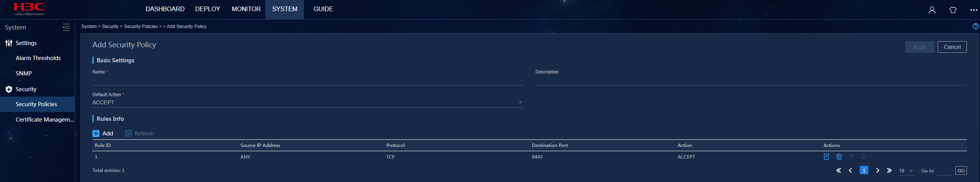Open the more options ellipsis icon
Viewport: 980px width, 182px height.
974,10
